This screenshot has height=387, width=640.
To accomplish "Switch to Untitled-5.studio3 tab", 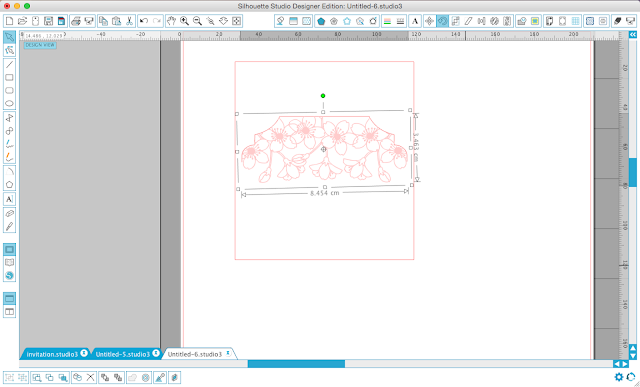I will 122,354.
